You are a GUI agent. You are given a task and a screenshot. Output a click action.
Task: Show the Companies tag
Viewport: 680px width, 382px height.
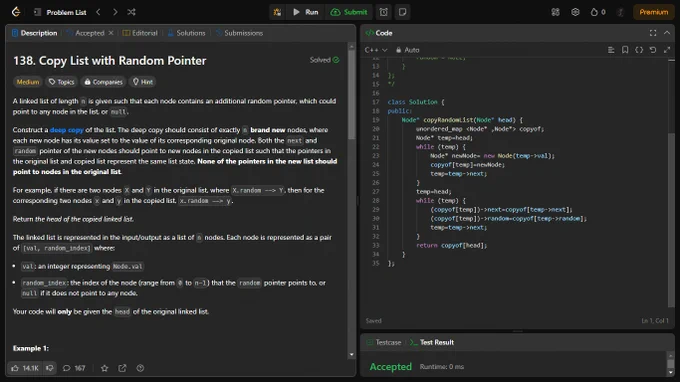point(103,82)
